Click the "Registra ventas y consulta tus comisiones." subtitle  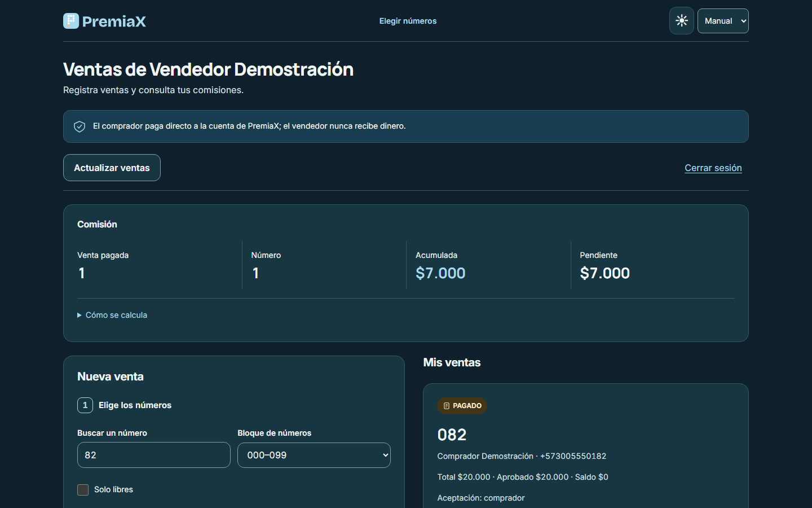coord(153,90)
